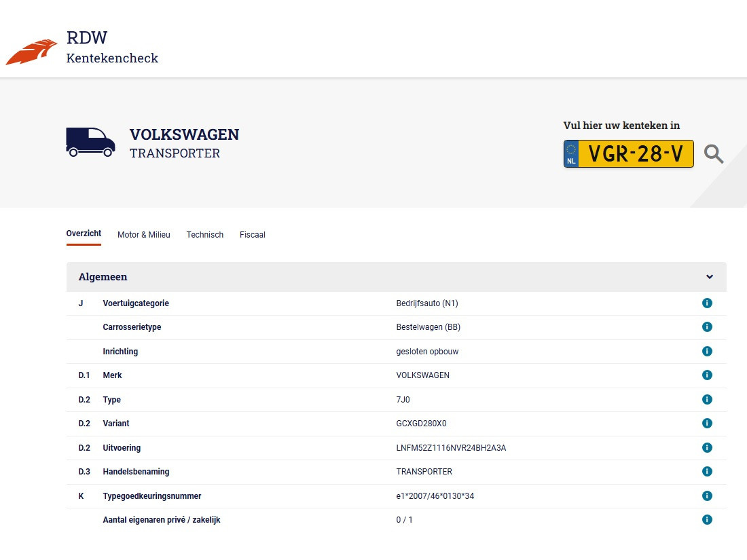
Task: Open info icon for Variant row
Action: (707, 423)
